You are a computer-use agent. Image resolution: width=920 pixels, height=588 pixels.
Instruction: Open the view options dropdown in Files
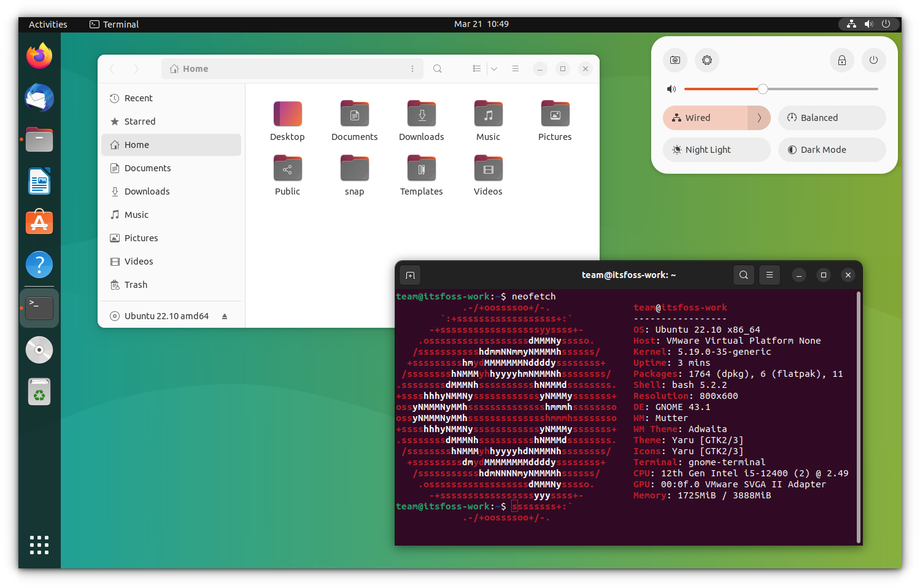(494, 69)
